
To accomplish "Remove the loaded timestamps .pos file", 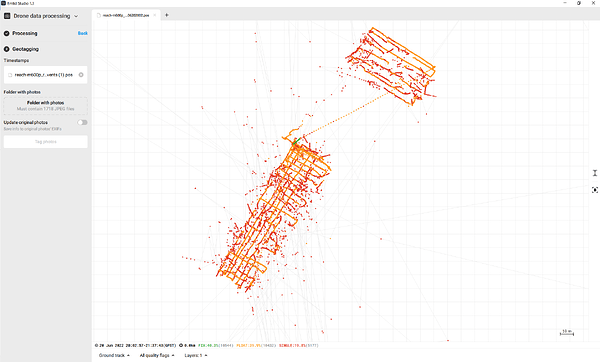I will tap(81, 75).
